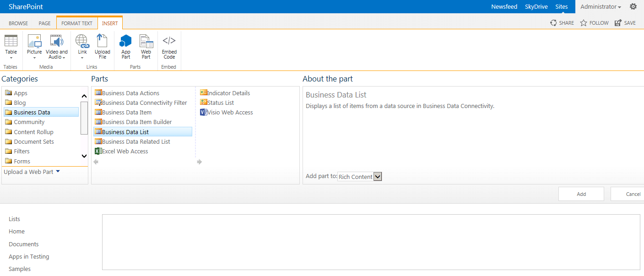Click inside the page content editing box
644x276 pixels.
(x=371, y=242)
